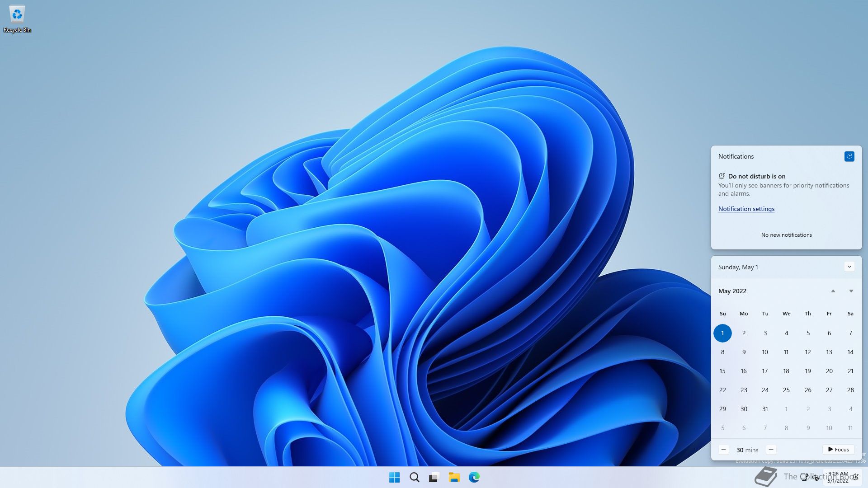Increase focus time with plus button

(x=771, y=450)
